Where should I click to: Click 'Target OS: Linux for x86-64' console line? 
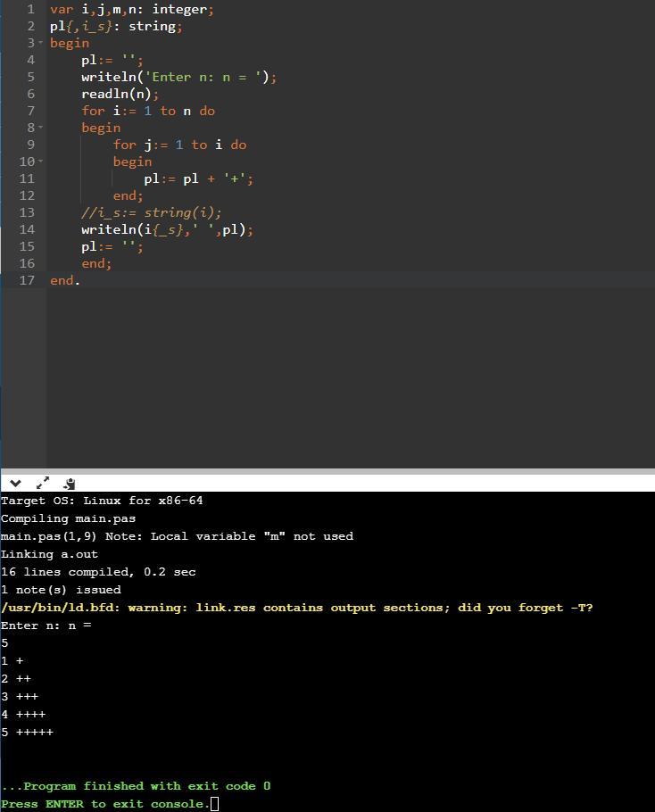tap(102, 501)
